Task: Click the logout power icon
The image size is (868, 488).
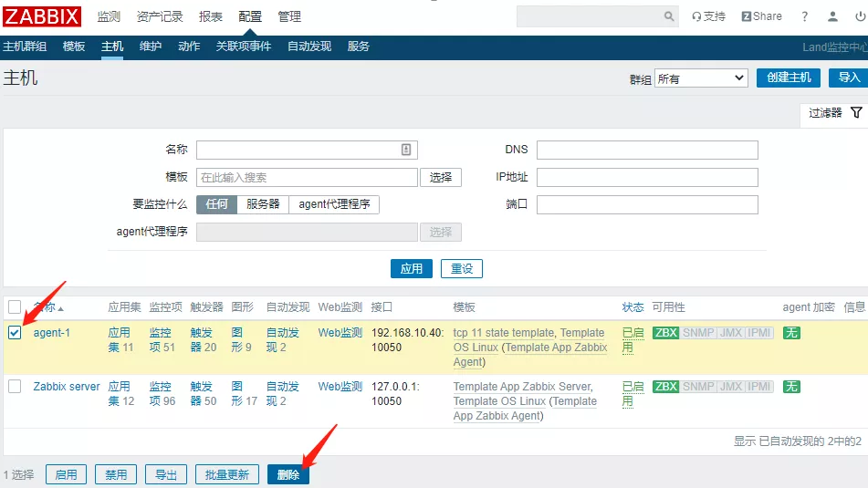Action: click(860, 16)
